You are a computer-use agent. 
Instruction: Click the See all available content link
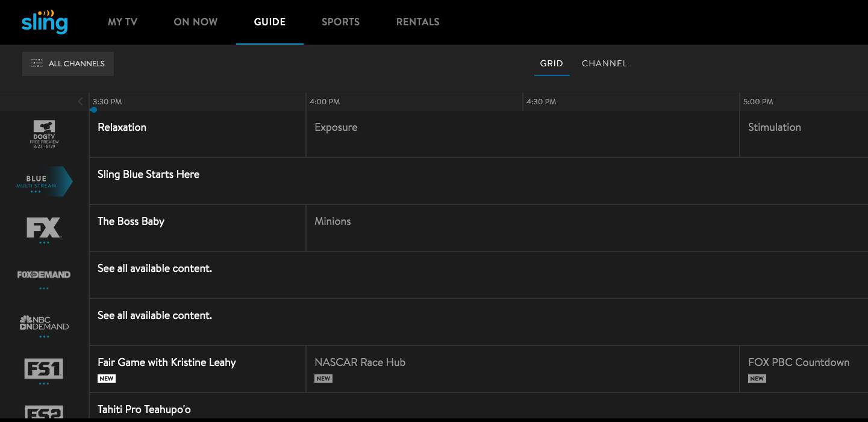(x=154, y=268)
